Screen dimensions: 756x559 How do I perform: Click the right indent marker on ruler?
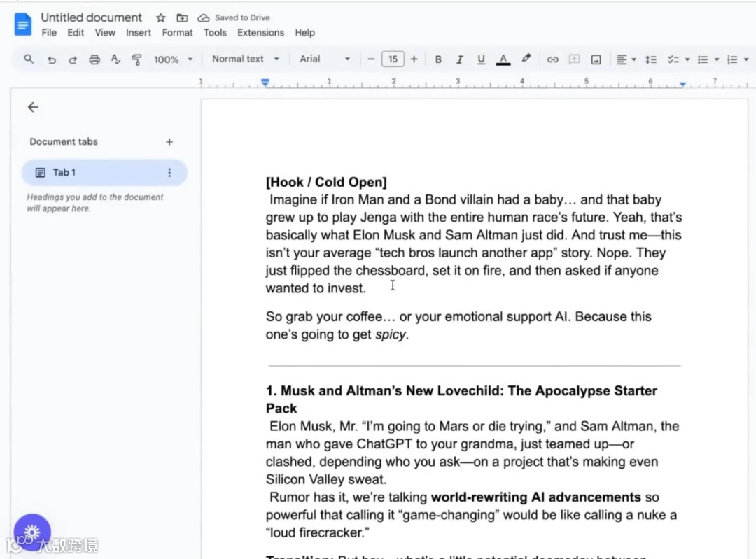682,84
